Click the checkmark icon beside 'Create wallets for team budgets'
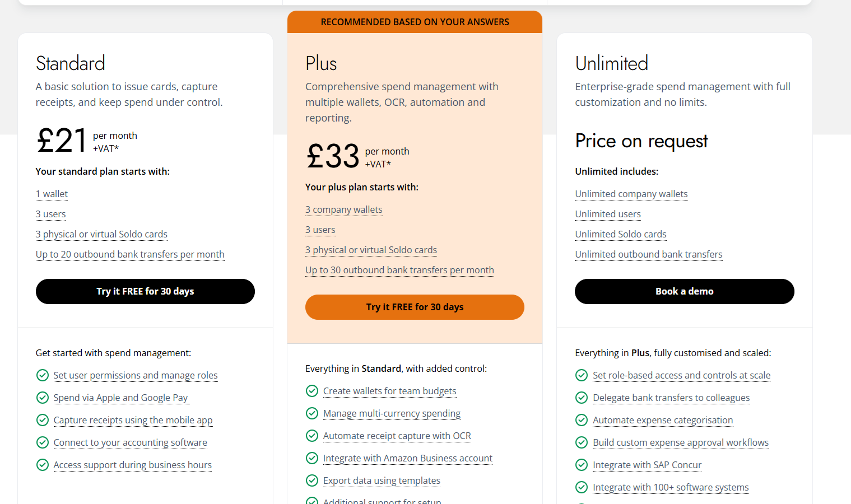 pyautogui.click(x=312, y=391)
